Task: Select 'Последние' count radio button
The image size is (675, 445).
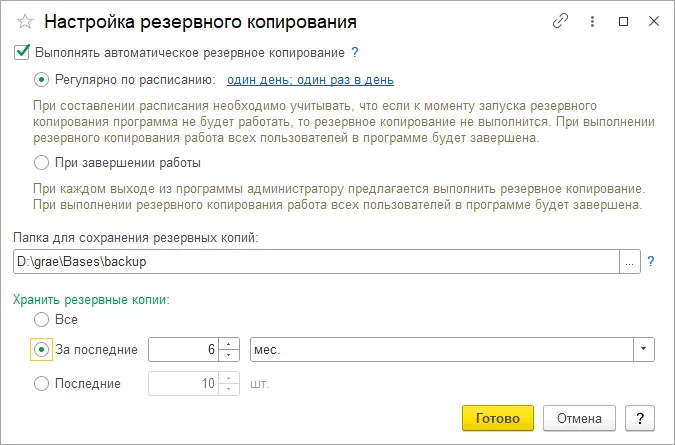Action: [x=41, y=383]
